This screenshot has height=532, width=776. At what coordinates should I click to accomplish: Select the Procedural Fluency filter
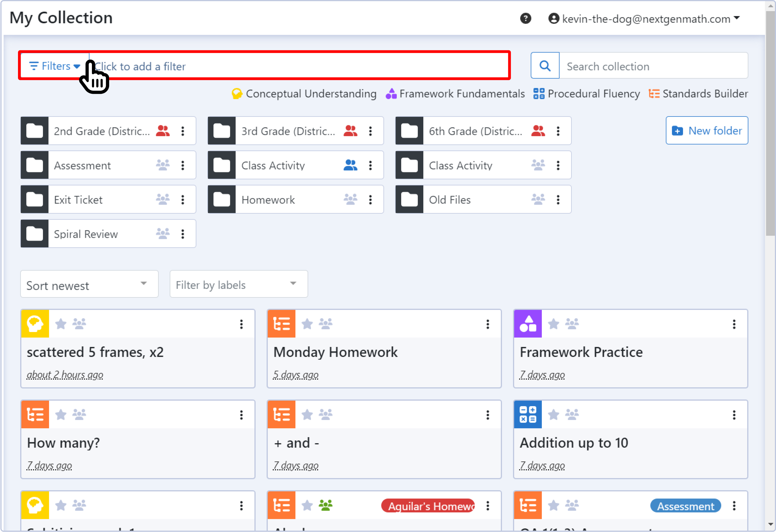point(586,94)
